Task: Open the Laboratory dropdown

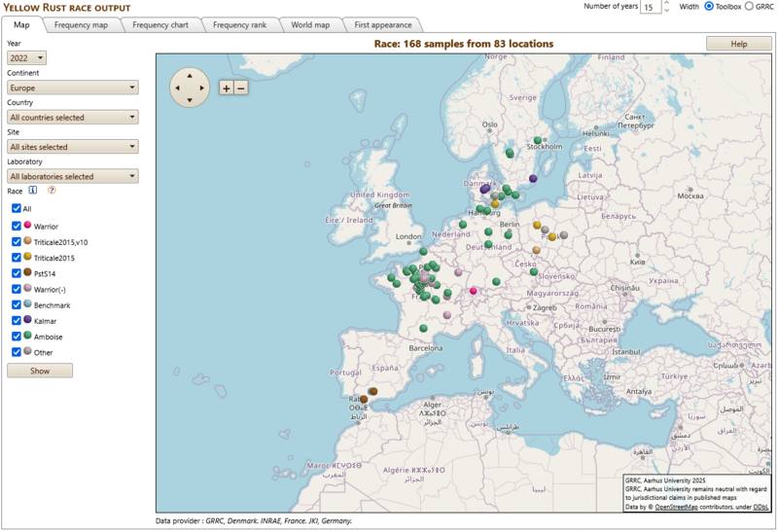Action: [72, 176]
